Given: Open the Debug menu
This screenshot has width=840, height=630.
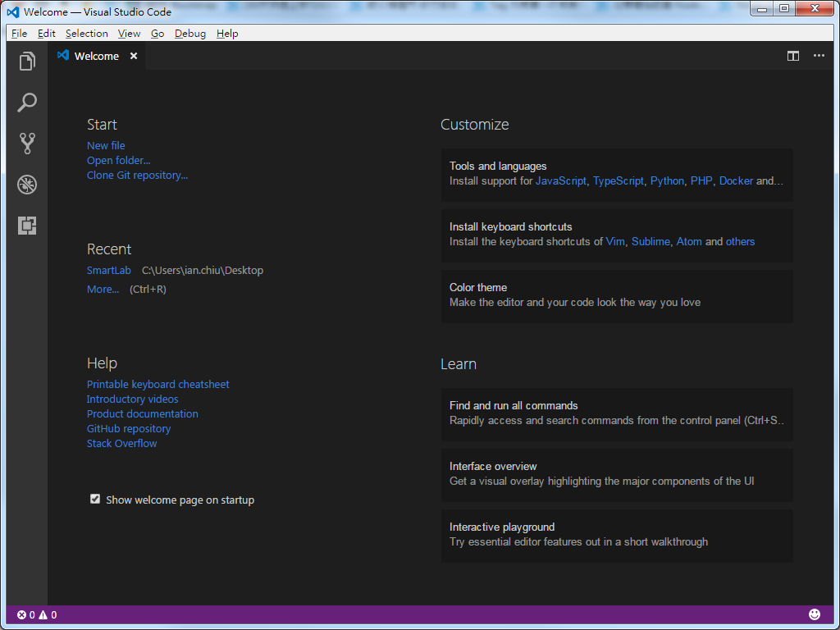Looking at the screenshot, I should click(x=189, y=33).
